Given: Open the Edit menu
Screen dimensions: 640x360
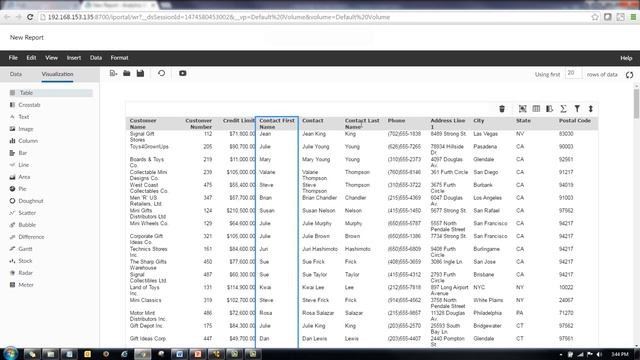Looking at the screenshot, I should coord(31,58).
